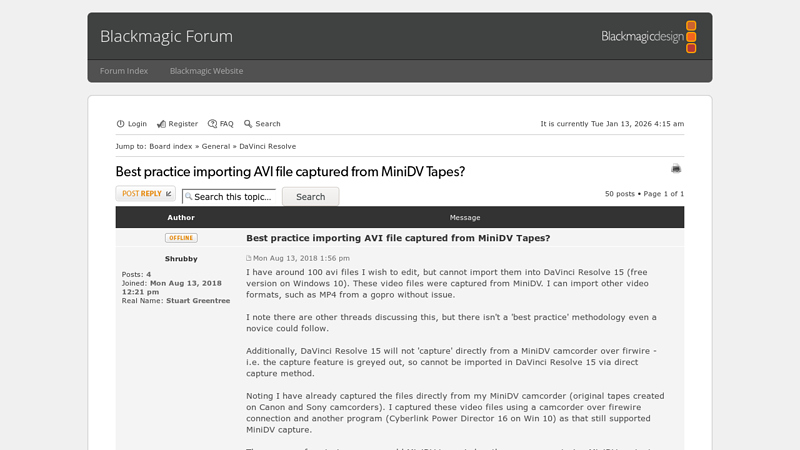800x450 pixels.
Task: Open the print view icon
Action: tap(676, 169)
